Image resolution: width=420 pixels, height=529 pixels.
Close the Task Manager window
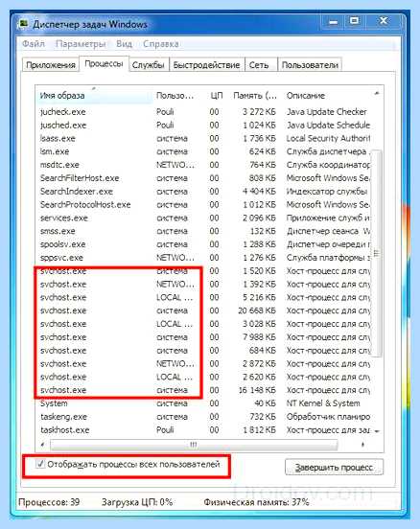pyautogui.click(x=384, y=22)
